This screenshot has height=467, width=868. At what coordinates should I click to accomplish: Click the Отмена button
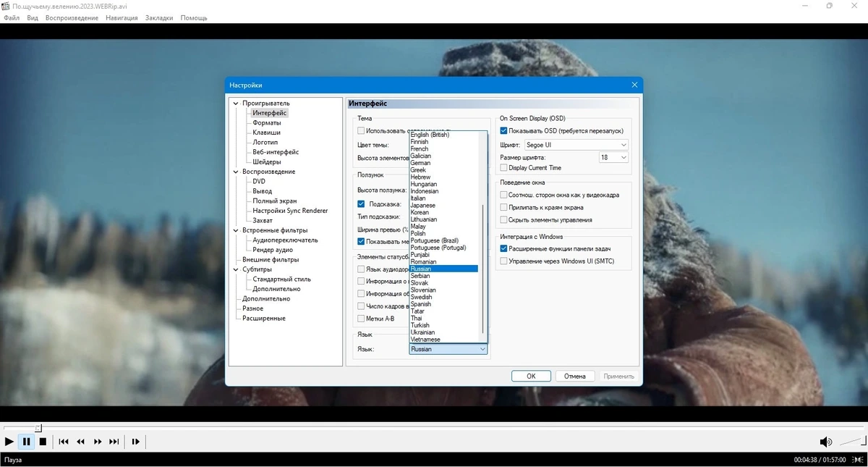point(575,376)
